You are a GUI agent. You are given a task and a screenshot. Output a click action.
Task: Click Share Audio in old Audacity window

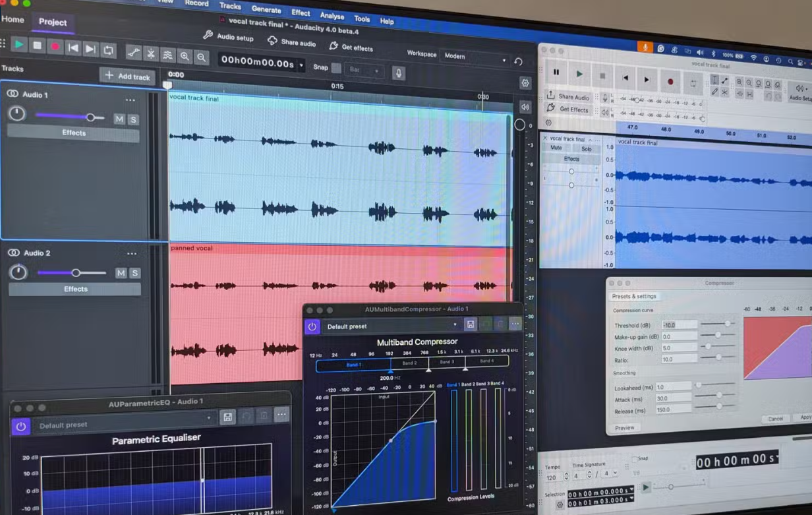[x=568, y=96]
